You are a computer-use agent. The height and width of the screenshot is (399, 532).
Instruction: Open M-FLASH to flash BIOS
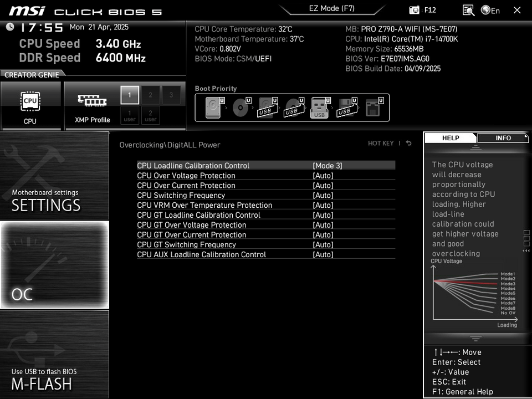pyautogui.click(x=54, y=354)
